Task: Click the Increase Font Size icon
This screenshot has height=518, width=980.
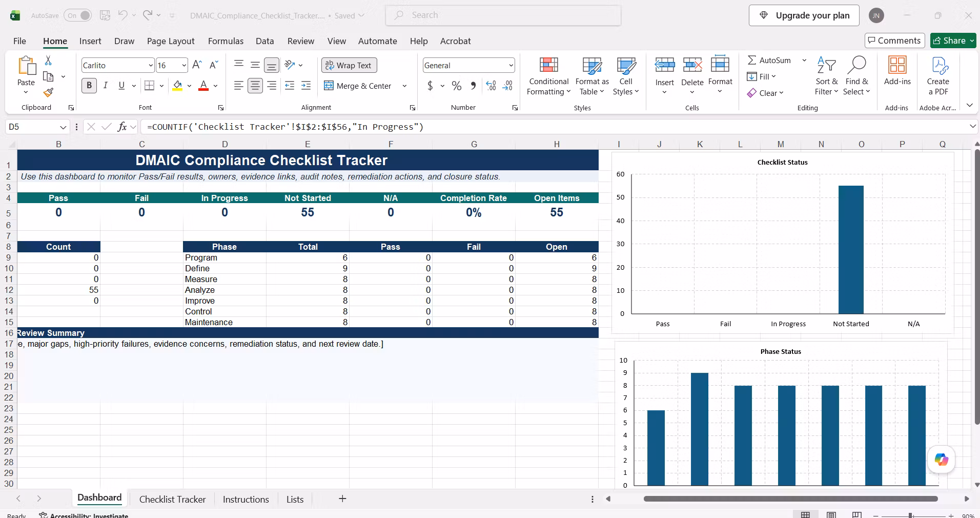Action: tap(197, 65)
